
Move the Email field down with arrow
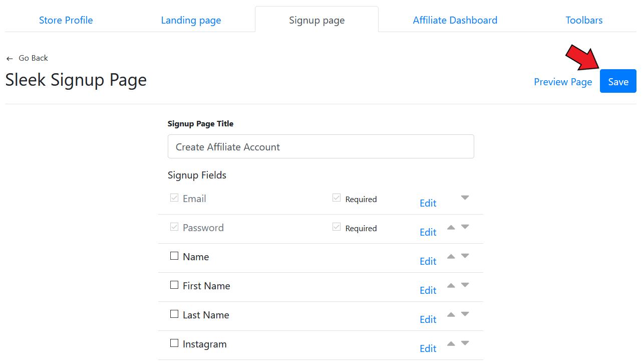click(x=465, y=198)
